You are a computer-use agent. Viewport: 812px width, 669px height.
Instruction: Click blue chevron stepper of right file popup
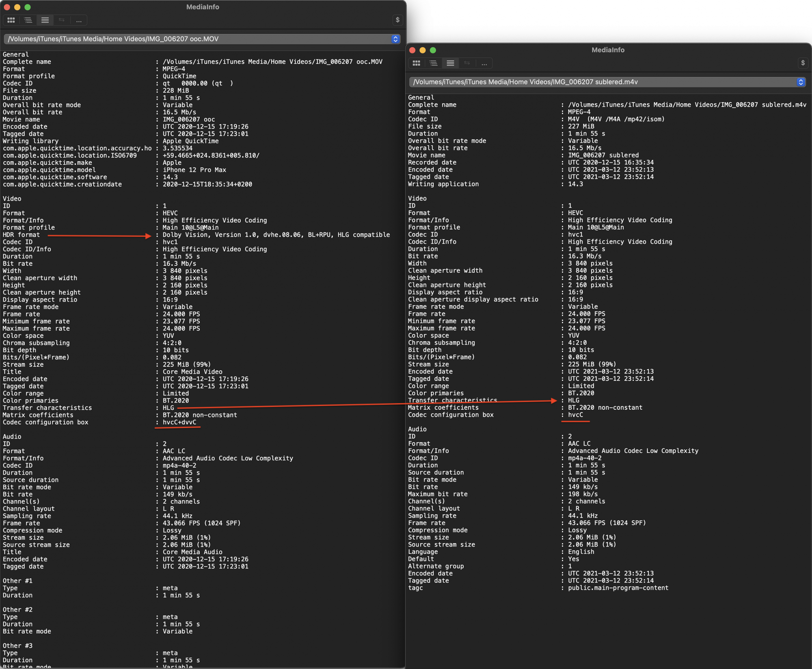(801, 82)
